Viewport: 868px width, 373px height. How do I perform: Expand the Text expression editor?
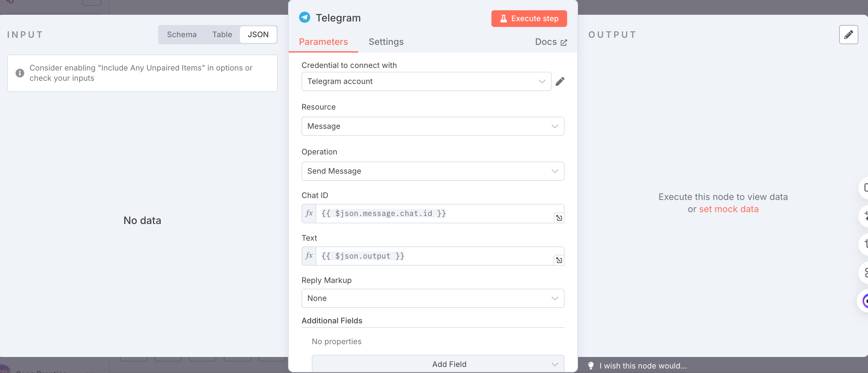(559, 260)
